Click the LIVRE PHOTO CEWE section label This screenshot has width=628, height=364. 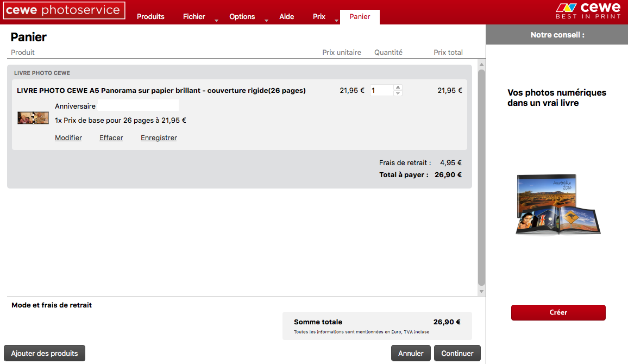[x=42, y=73]
